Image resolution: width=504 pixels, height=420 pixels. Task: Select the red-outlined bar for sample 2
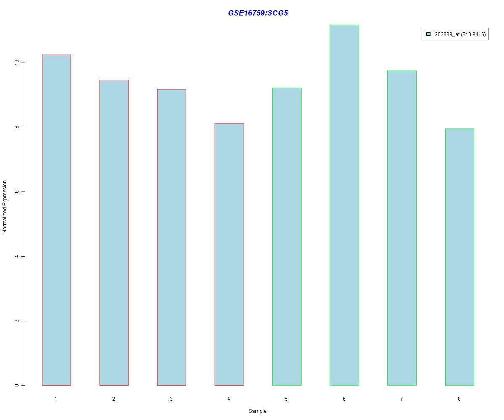(114, 233)
